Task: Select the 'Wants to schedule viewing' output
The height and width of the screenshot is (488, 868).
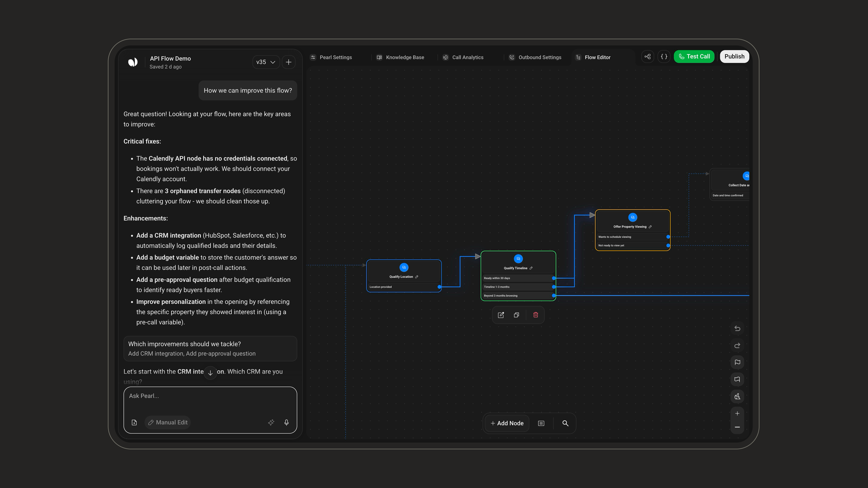Action: (x=633, y=237)
